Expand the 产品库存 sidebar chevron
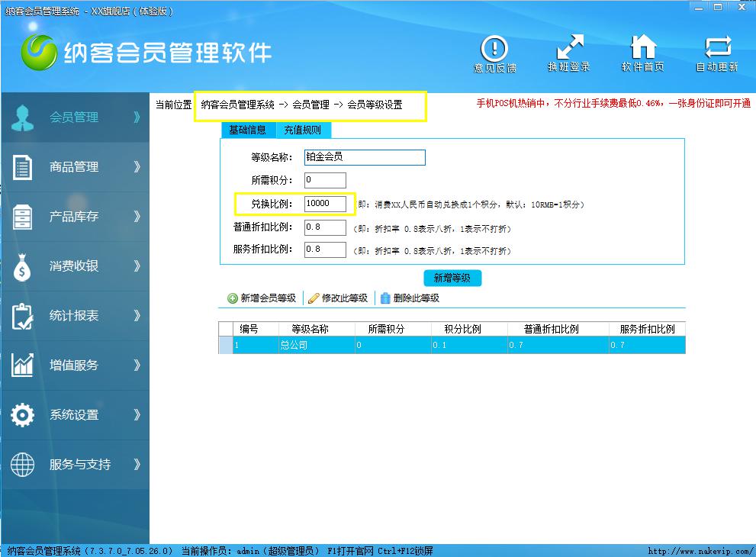This screenshot has height=557, width=756. click(137, 217)
